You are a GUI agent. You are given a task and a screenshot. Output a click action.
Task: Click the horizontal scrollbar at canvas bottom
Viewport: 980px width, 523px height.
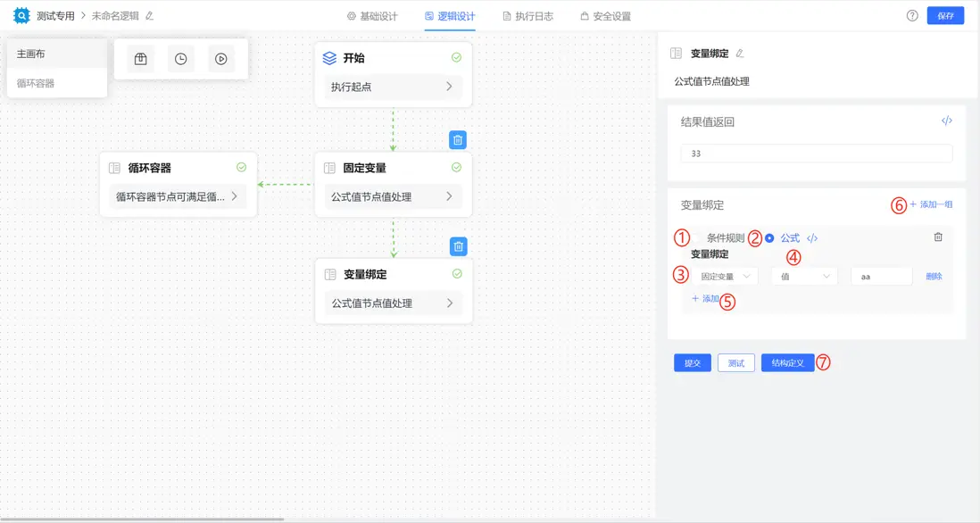[x=142, y=519]
